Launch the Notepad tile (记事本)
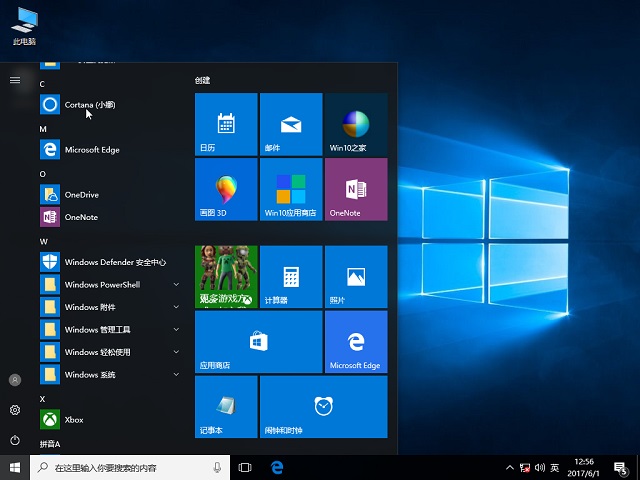The height and width of the screenshot is (480, 640). pos(226,407)
